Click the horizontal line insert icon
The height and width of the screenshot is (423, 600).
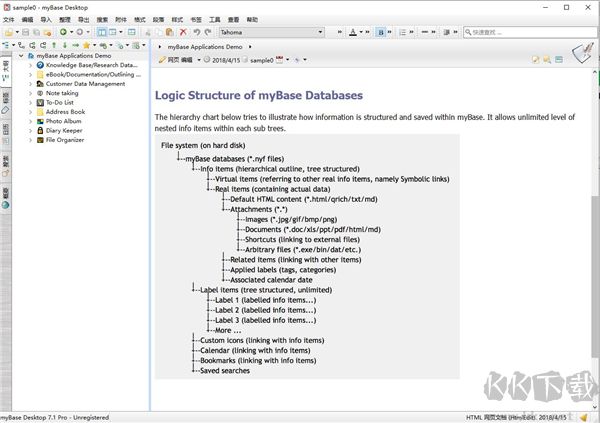pos(425,32)
